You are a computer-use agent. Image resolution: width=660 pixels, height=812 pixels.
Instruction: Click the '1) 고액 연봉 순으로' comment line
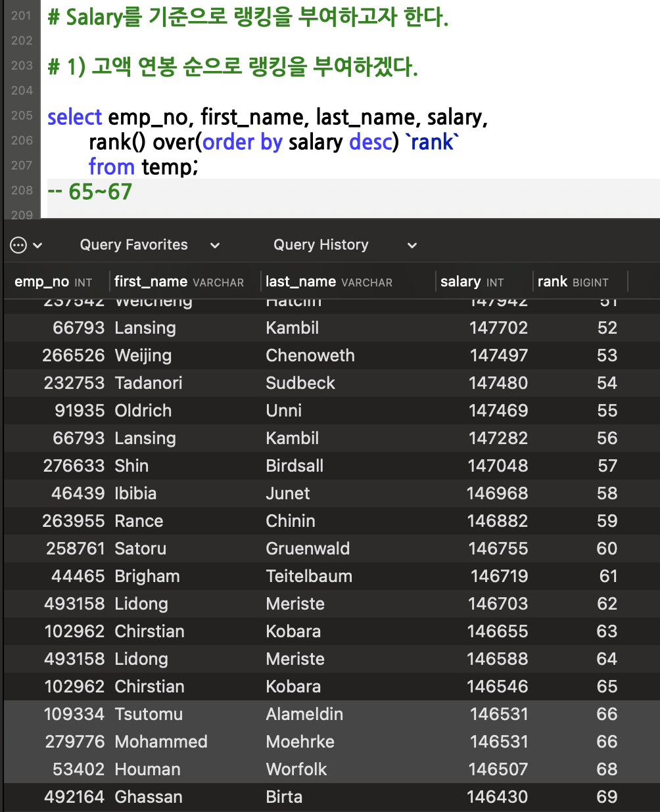(233, 67)
